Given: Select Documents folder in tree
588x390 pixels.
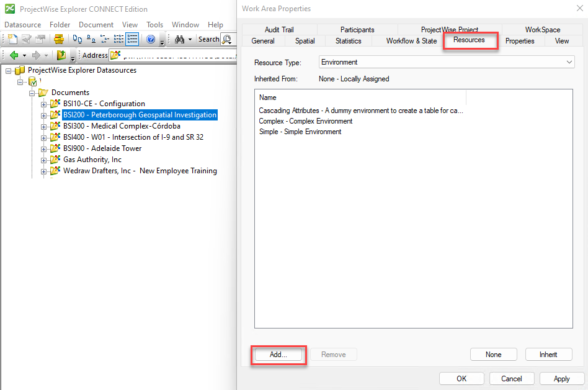Looking at the screenshot, I should pyautogui.click(x=70, y=93).
